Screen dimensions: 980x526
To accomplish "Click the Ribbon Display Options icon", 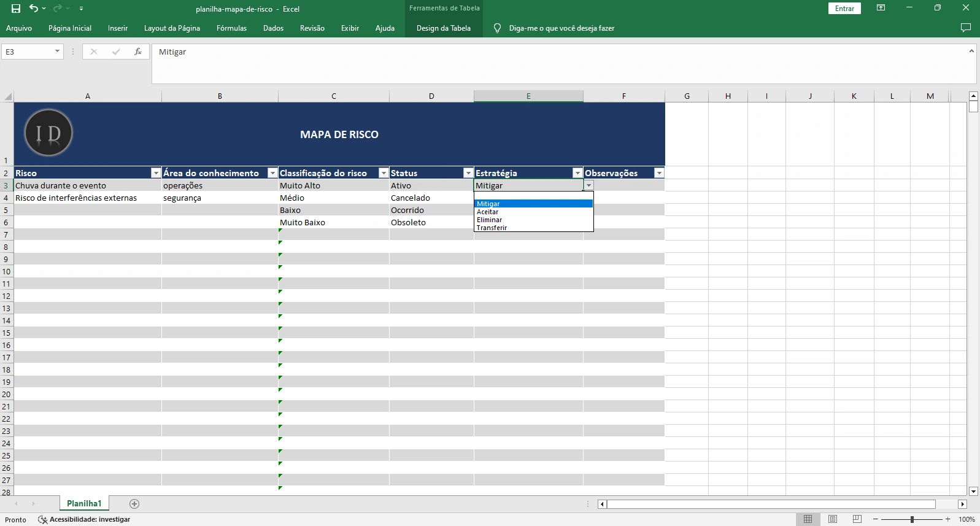I will pyautogui.click(x=881, y=8).
